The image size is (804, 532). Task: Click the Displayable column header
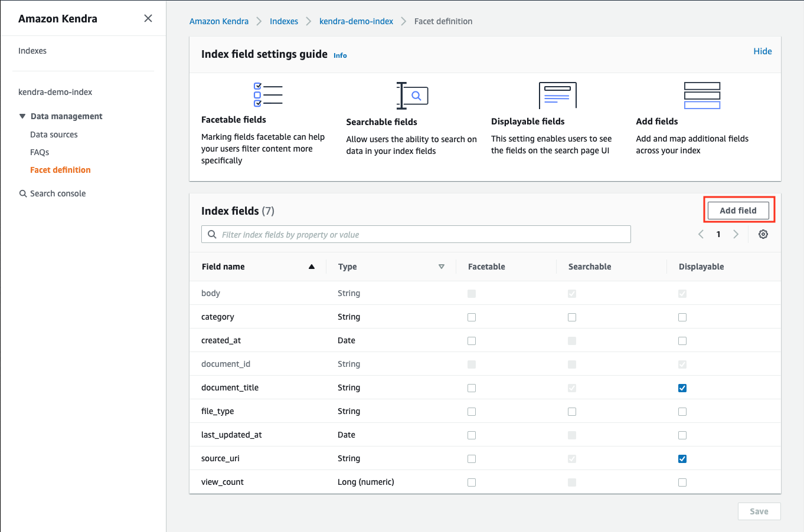coord(701,267)
